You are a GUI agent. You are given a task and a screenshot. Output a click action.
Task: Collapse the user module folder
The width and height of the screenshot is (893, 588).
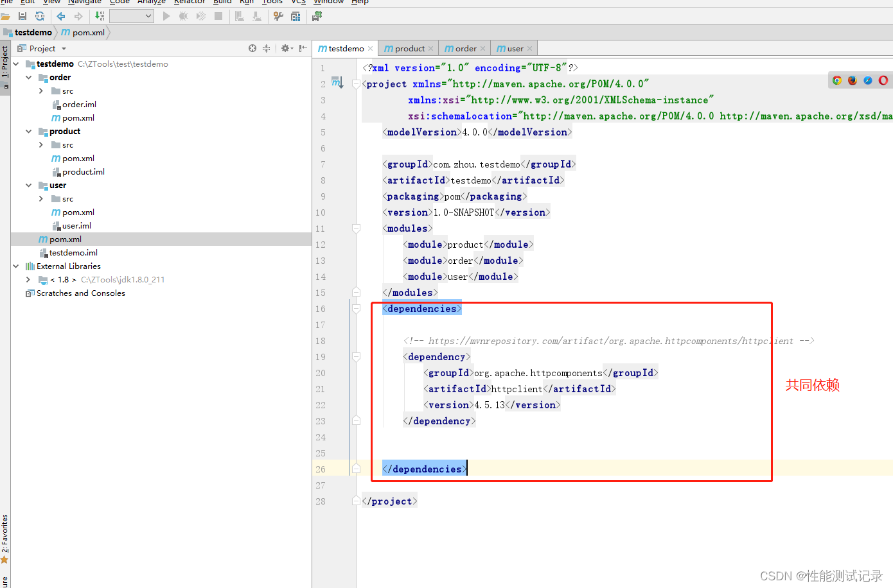click(x=28, y=186)
